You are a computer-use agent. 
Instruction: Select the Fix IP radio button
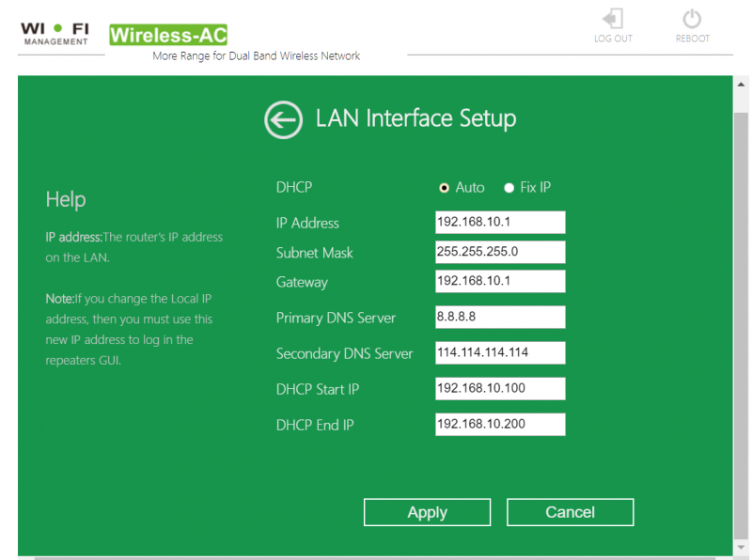coord(509,188)
